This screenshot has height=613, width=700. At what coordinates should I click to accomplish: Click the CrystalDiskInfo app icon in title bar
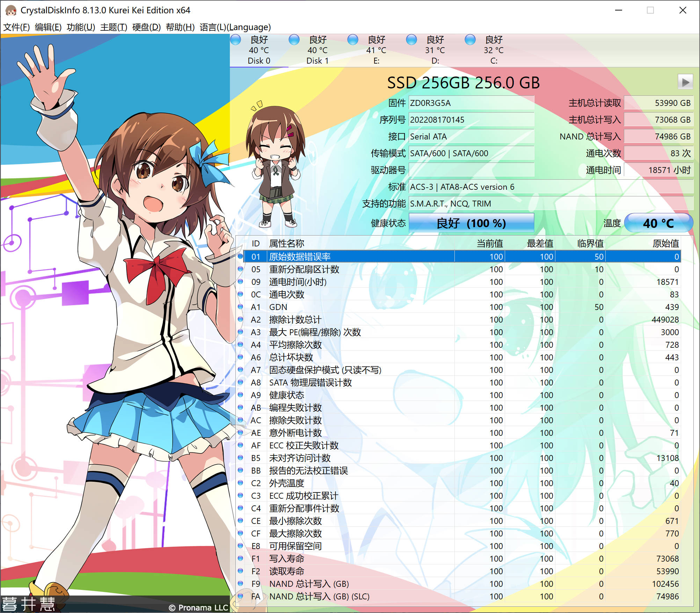[x=10, y=10]
